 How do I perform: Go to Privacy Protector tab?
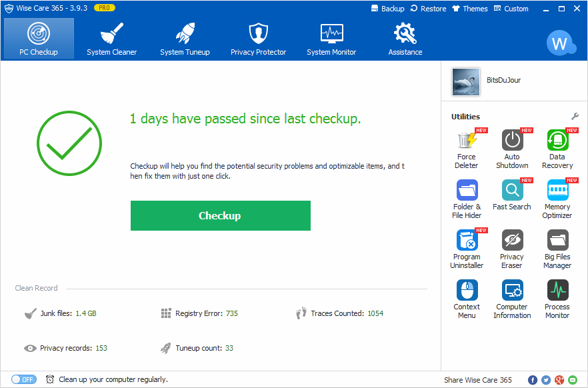click(x=259, y=38)
